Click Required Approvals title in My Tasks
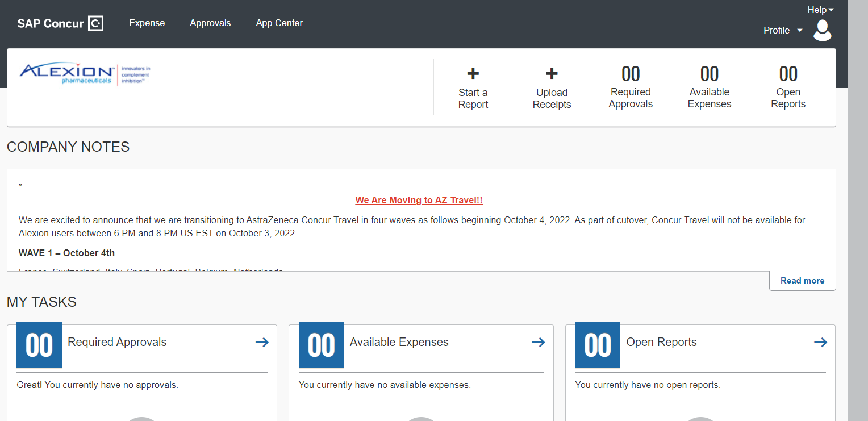Screen dimensions: 868x421 click(117, 342)
